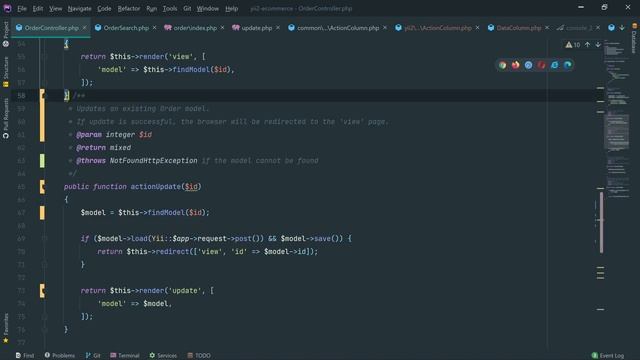Jump to previous highlighted error arrow

(587, 45)
